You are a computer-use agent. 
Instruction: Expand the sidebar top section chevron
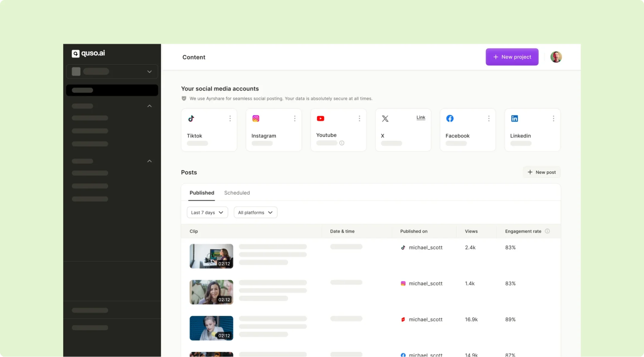pos(149,72)
